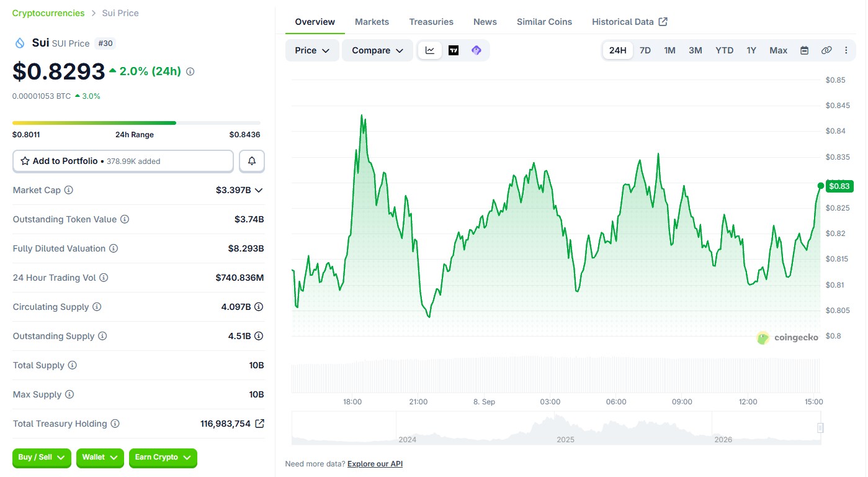Viewport: 868px width, 477px height.
Task: Select the 24H time range
Action: (618, 50)
